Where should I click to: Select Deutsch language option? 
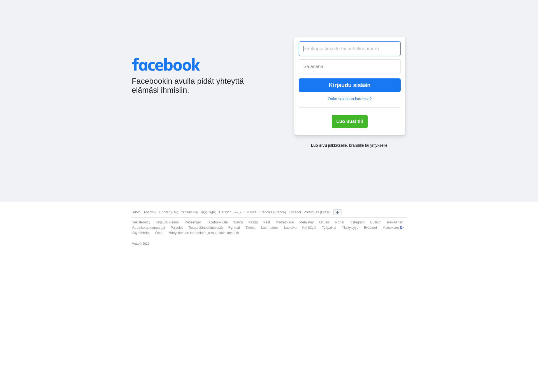point(225,212)
